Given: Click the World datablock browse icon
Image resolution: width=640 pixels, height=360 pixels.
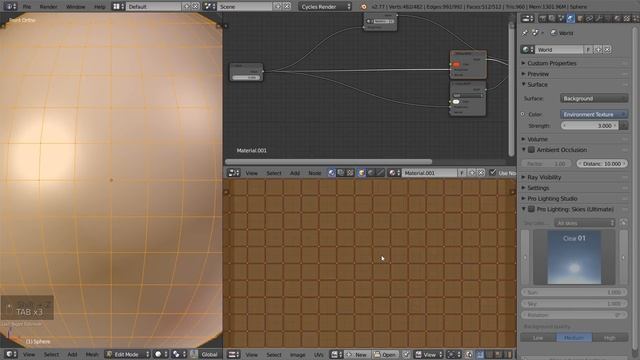Looking at the screenshot, I should (528, 49).
